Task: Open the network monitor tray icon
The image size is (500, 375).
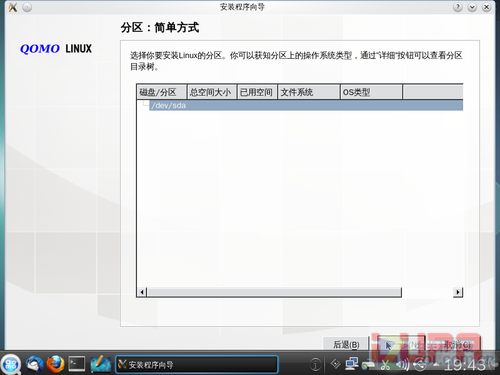Action: pos(352,364)
